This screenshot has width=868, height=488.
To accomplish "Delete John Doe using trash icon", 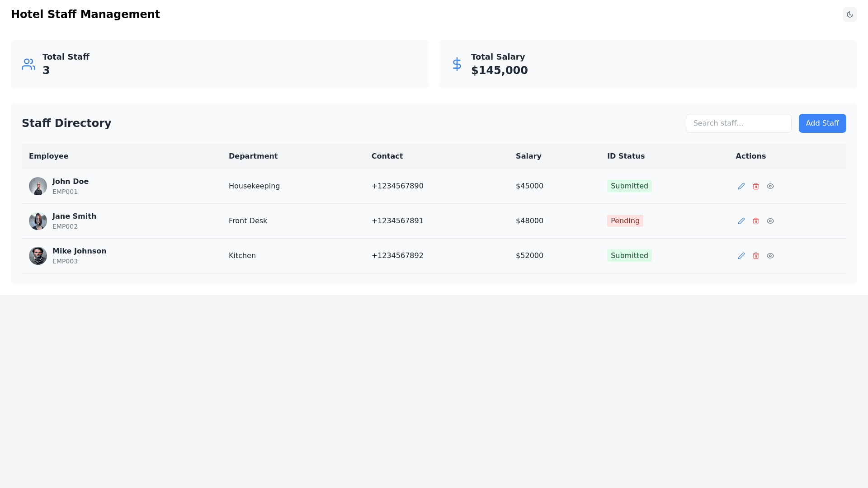I will (756, 186).
